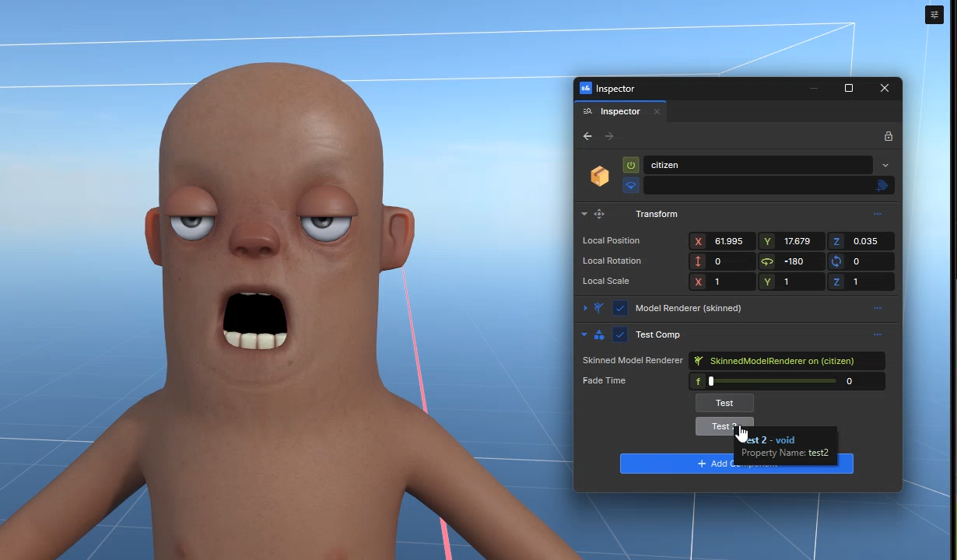This screenshot has height=560, width=957.
Task: Click the Skinned Model Renderer label
Action: [x=633, y=361]
